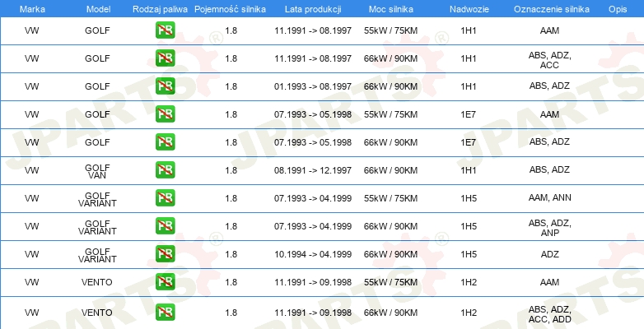Click fuel icon in GOLF VAN row

[x=165, y=169]
